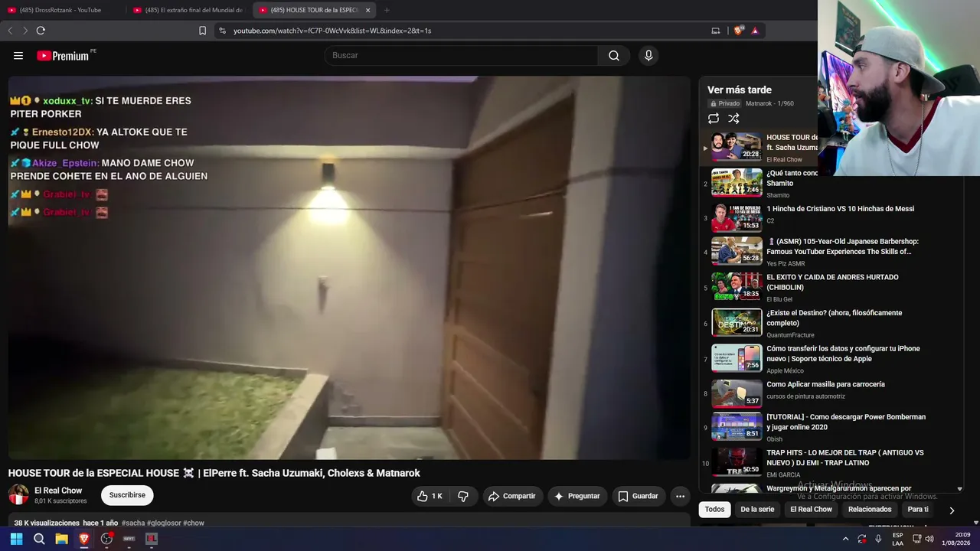Reload the current page
Image resolution: width=980 pixels, height=551 pixels.
41,31
